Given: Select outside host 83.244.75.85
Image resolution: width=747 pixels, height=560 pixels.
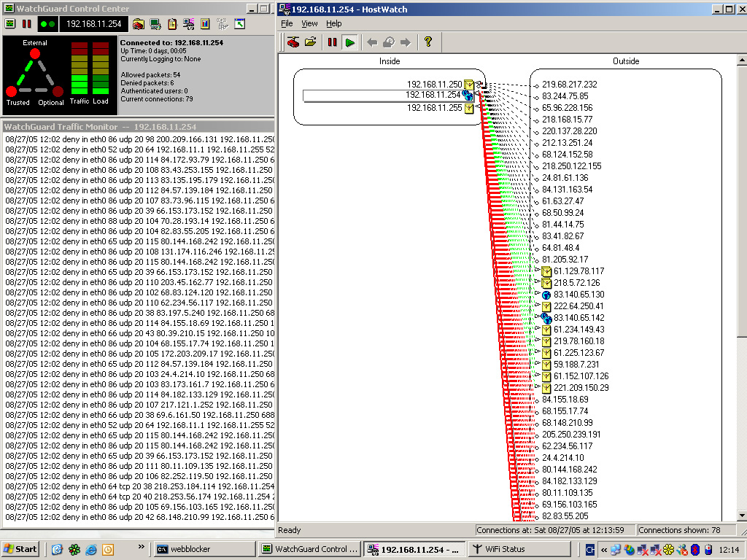Looking at the screenshot, I should pos(565,96).
